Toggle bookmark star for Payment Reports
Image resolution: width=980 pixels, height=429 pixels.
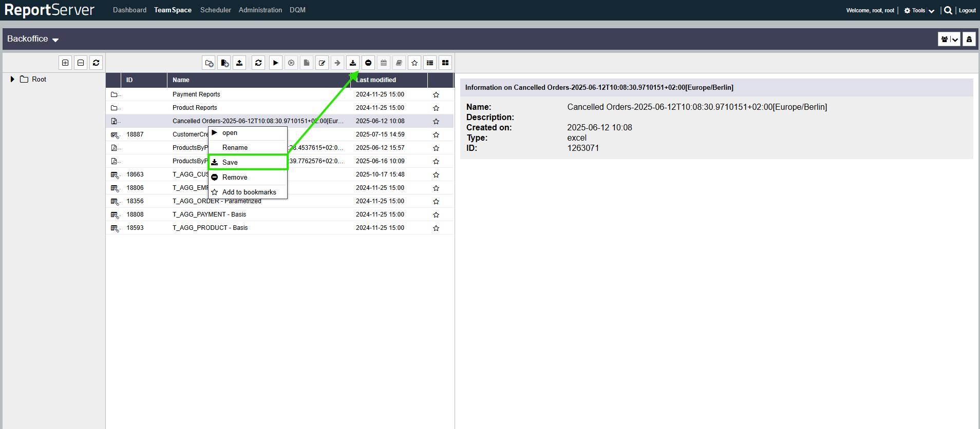tap(436, 94)
